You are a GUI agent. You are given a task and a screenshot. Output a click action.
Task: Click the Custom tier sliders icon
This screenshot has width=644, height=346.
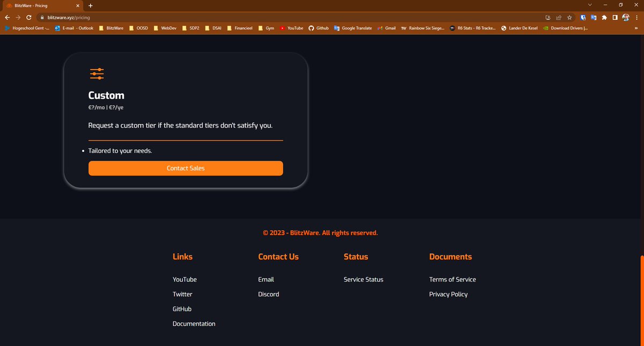(x=97, y=73)
